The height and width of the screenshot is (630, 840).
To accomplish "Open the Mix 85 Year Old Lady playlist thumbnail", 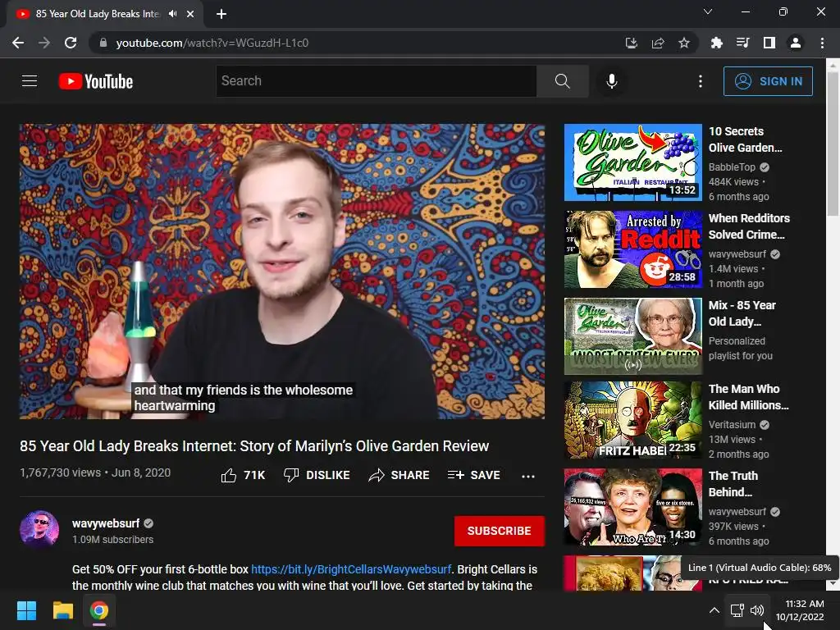I will point(632,336).
